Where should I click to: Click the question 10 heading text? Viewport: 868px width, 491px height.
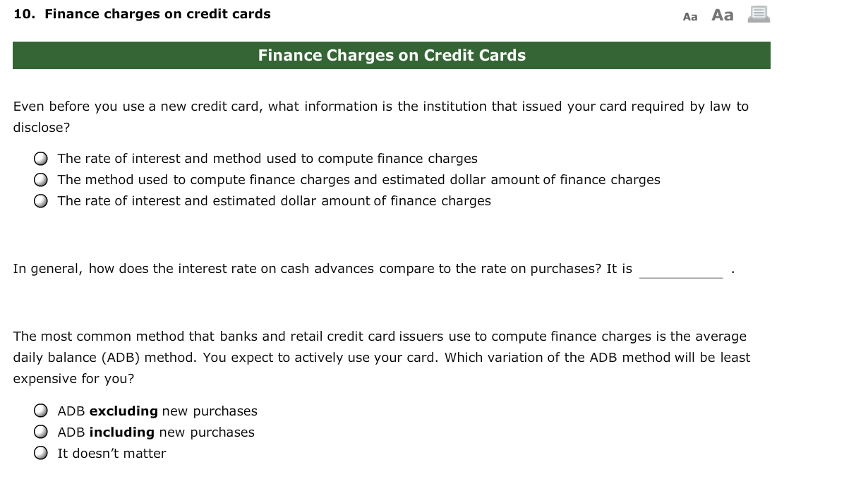tap(142, 13)
